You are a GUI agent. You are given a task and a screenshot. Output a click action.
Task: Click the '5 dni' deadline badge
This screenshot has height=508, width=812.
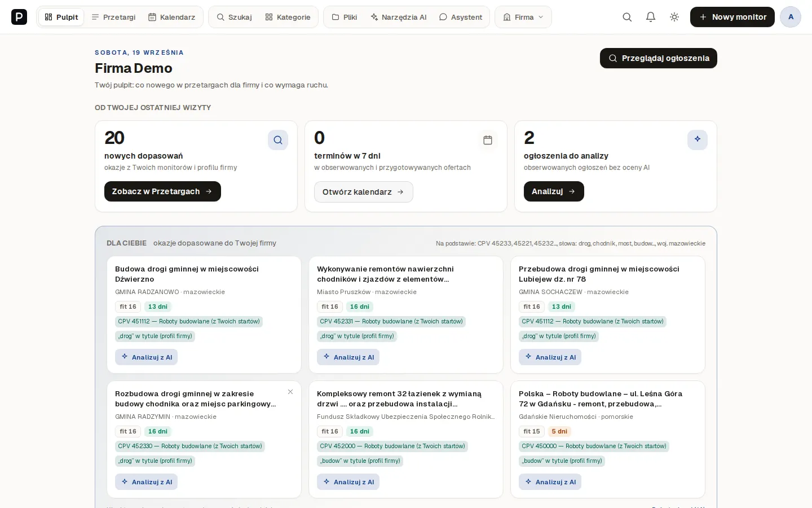pos(559,431)
